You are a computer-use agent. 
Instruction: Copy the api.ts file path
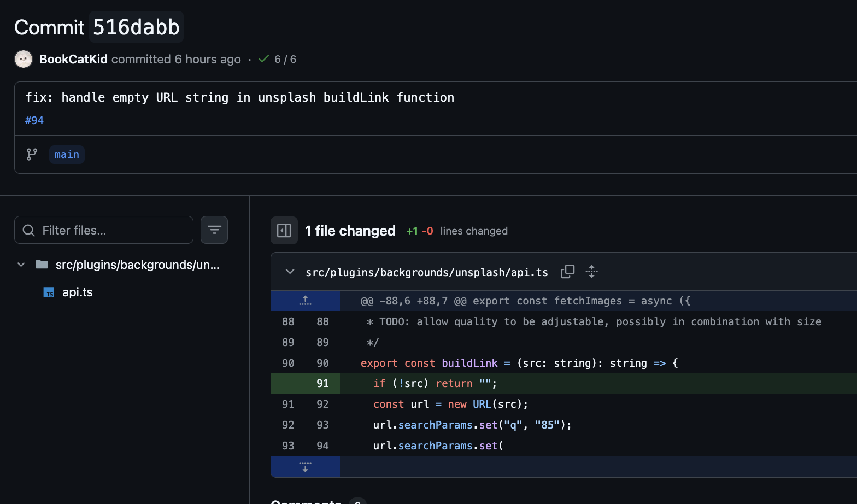click(x=567, y=272)
